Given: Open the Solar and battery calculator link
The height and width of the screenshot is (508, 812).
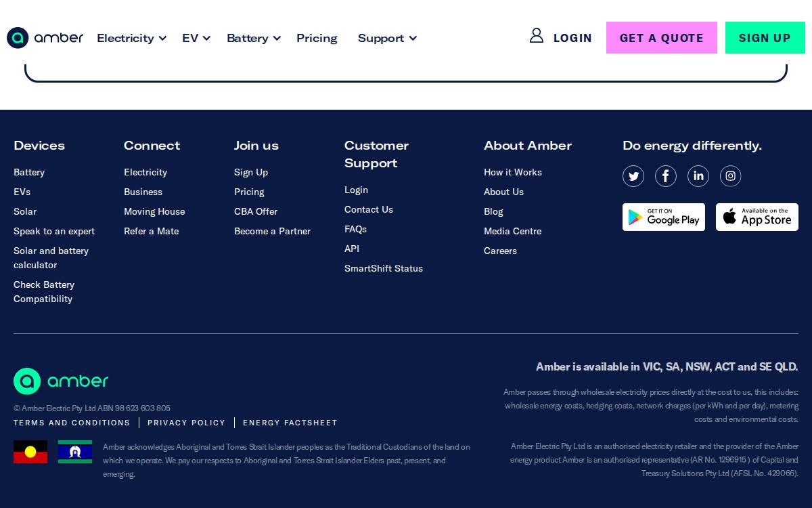Looking at the screenshot, I should point(51,257).
